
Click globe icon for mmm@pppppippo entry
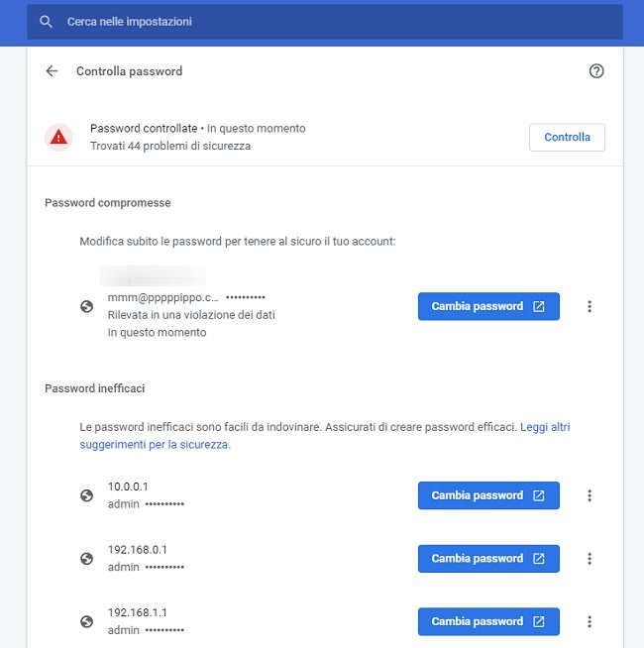tap(87, 306)
